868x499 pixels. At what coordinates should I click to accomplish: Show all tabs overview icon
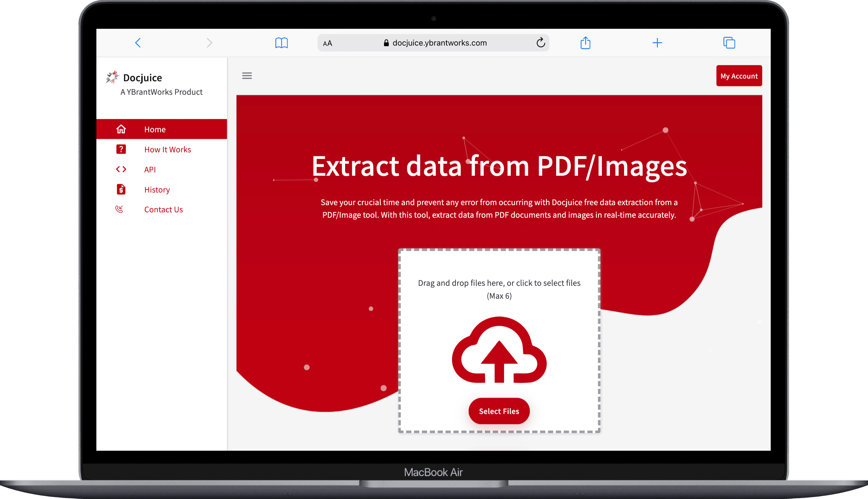[729, 43]
